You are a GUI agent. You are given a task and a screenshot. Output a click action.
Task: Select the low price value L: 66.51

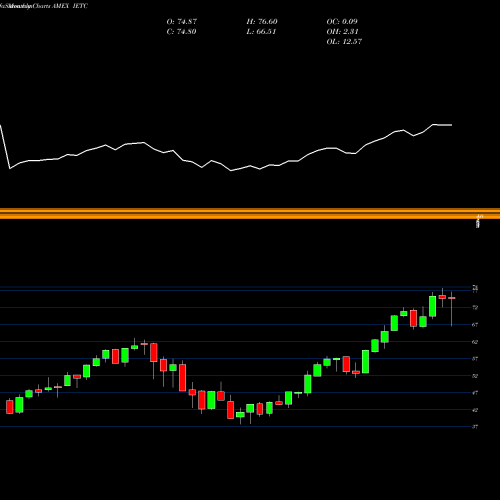pos(261,32)
